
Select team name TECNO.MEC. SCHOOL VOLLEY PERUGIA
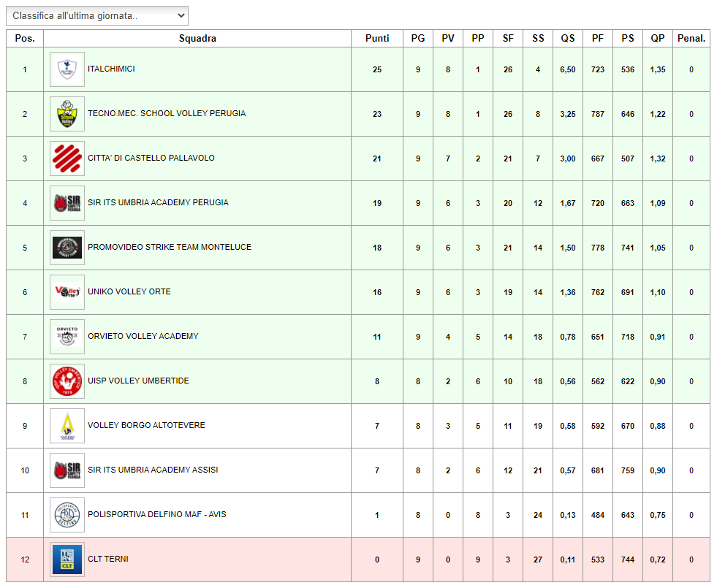click(167, 114)
